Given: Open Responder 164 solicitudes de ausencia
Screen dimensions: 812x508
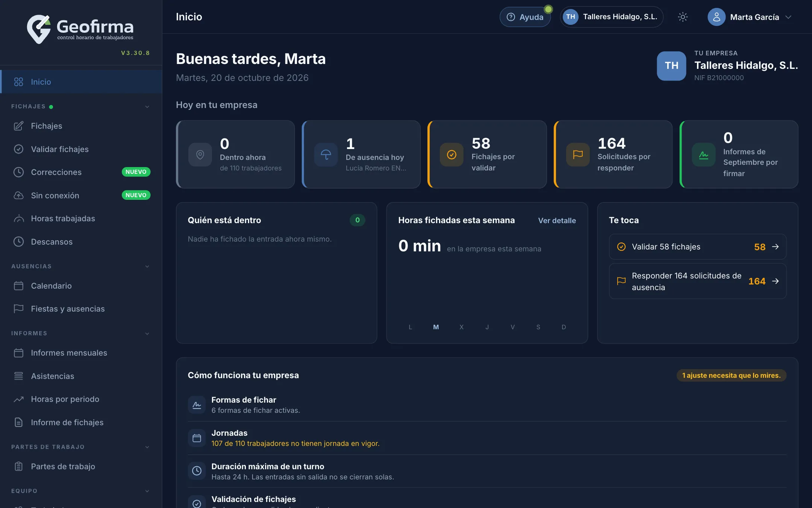Looking at the screenshot, I should (698, 281).
